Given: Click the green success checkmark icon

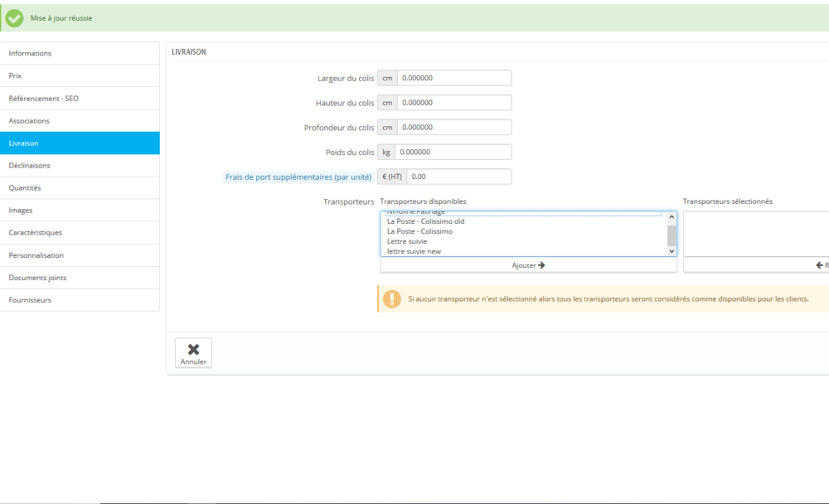Looking at the screenshot, I should pyautogui.click(x=13, y=17).
